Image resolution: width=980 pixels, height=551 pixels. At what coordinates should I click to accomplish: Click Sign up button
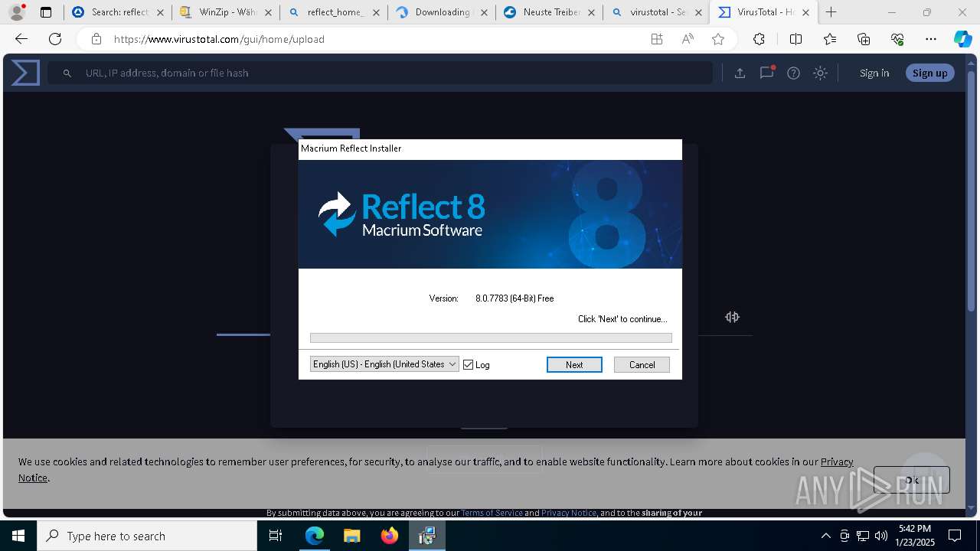coord(930,73)
